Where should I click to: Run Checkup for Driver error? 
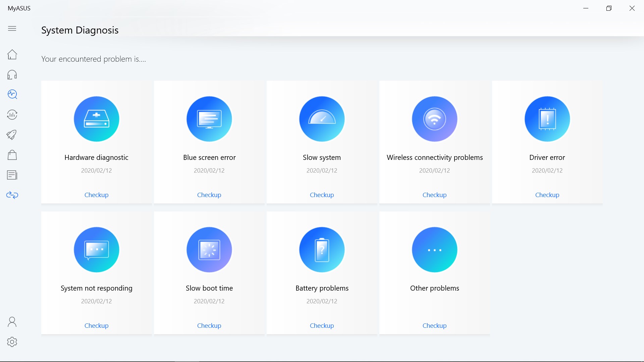[547, 195]
